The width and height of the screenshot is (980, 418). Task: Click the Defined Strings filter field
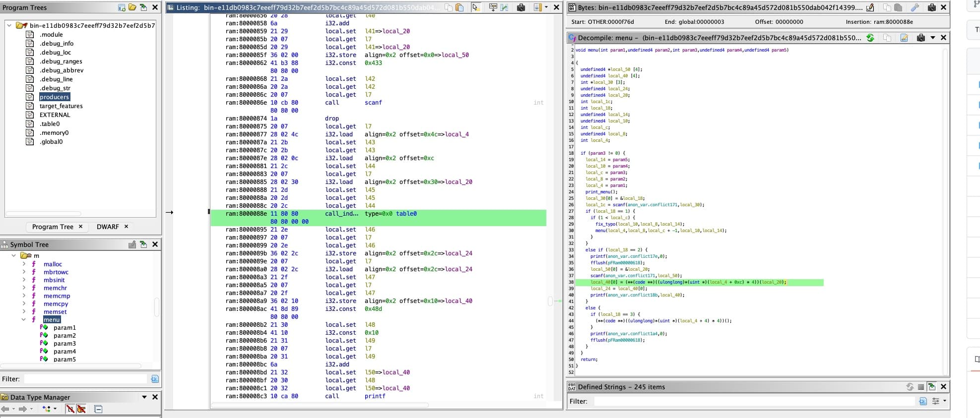[x=754, y=401]
